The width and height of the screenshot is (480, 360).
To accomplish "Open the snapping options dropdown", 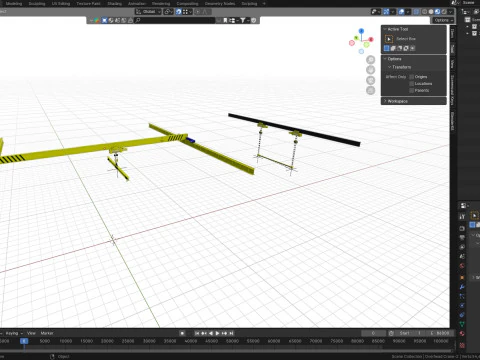I will (x=187, y=12).
